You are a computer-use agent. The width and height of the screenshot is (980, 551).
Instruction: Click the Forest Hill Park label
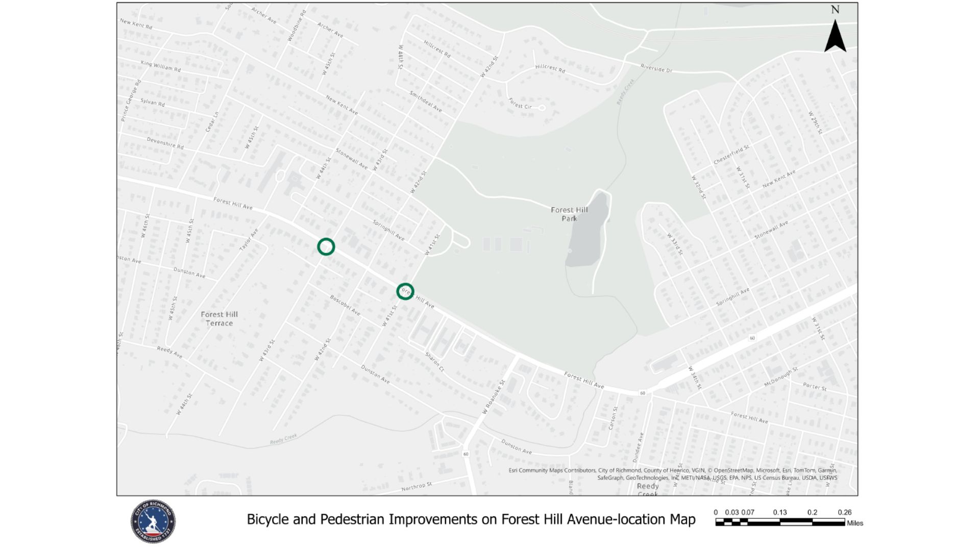pyautogui.click(x=569, y=214)
